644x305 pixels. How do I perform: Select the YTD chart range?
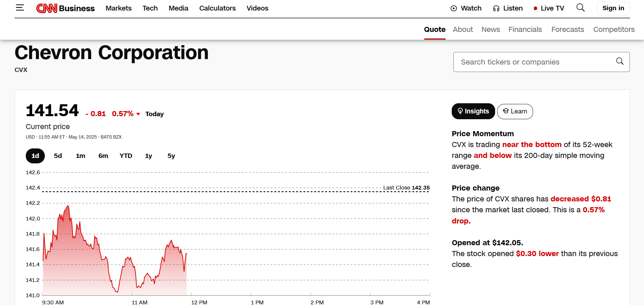126,156
